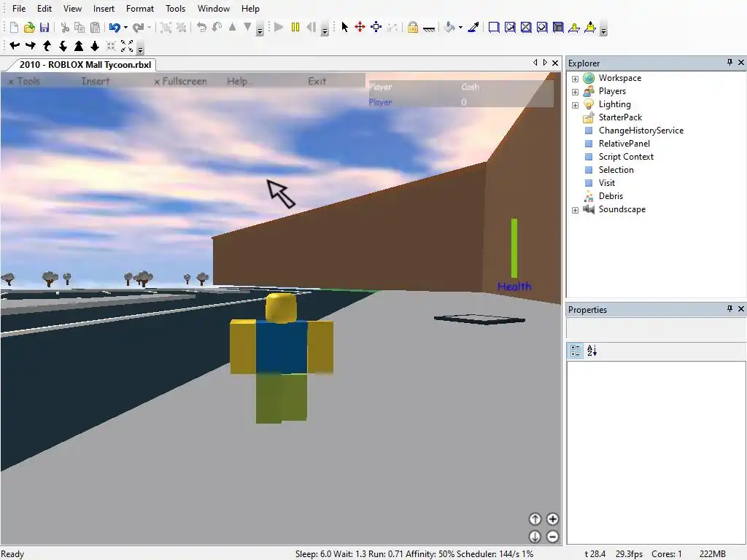Click the viewport zoom in plus button
Screen dimensions: 747x560
coord(553,519)
